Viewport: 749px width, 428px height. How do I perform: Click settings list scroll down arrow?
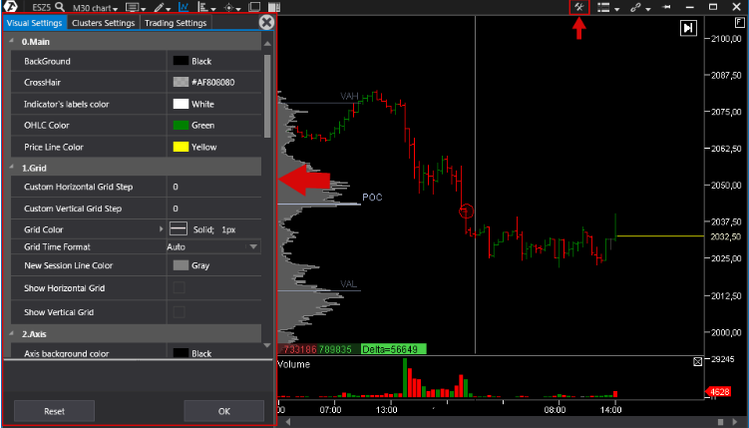click(268, 345)
